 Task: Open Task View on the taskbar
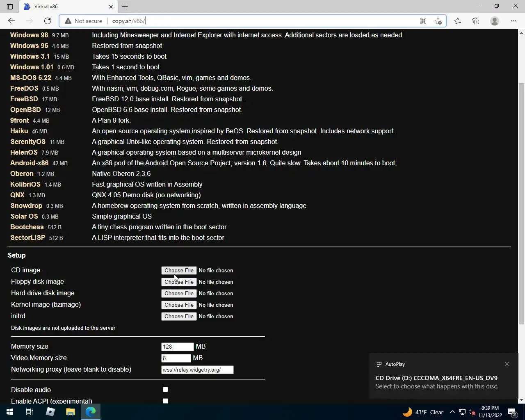click(x=30, y=412)
